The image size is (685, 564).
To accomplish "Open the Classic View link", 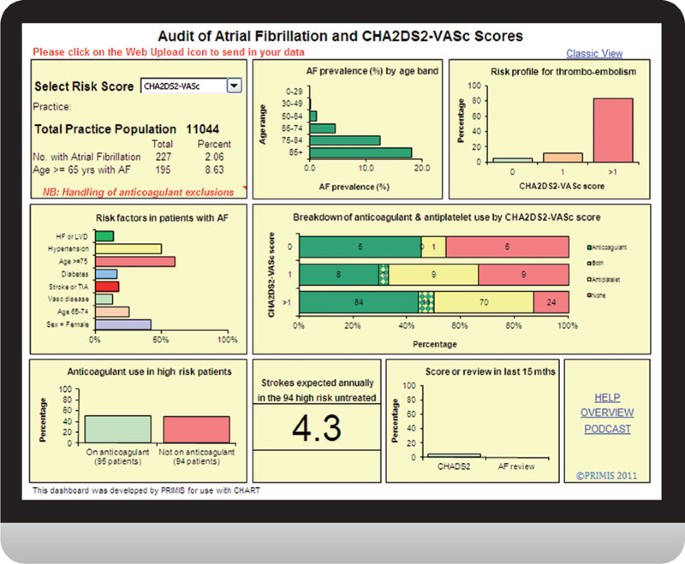I will 594,54.
